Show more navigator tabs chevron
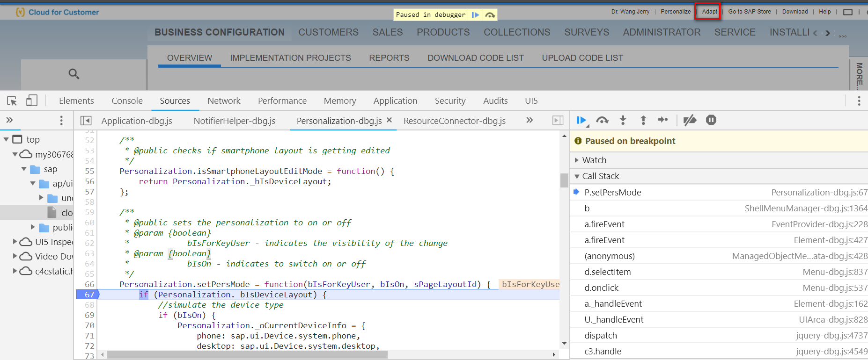This screenshot has height=360, width=868. 9,120
